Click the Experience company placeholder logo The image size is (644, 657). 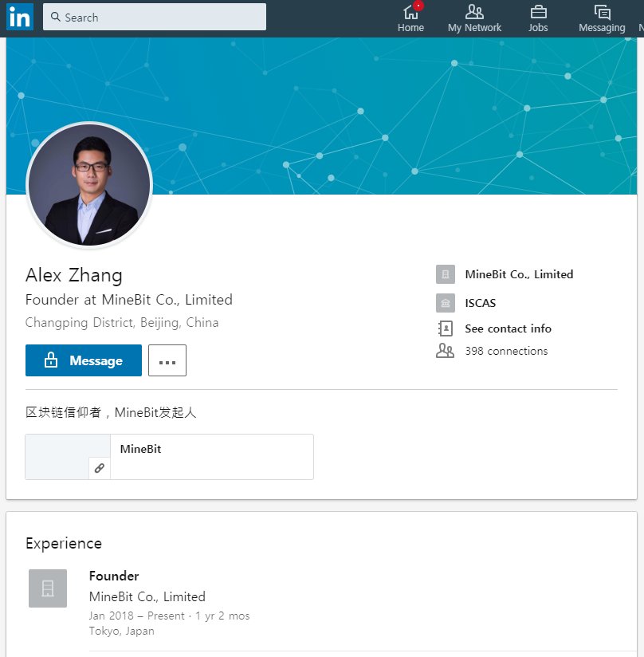48,588
